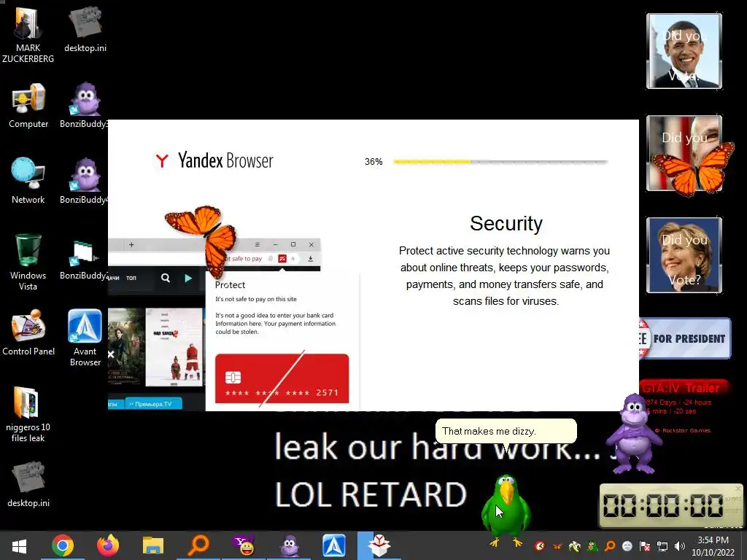Open the orange magnifier search app in taskbar
Screen dimensions: 747x560
tap(198, 545)
